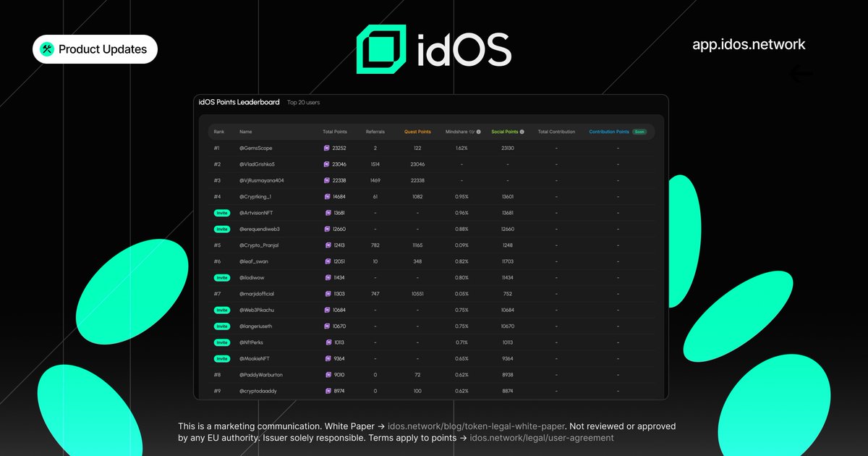Select username @VjRusmayana404
868x456 pixels.
point(262,180)
